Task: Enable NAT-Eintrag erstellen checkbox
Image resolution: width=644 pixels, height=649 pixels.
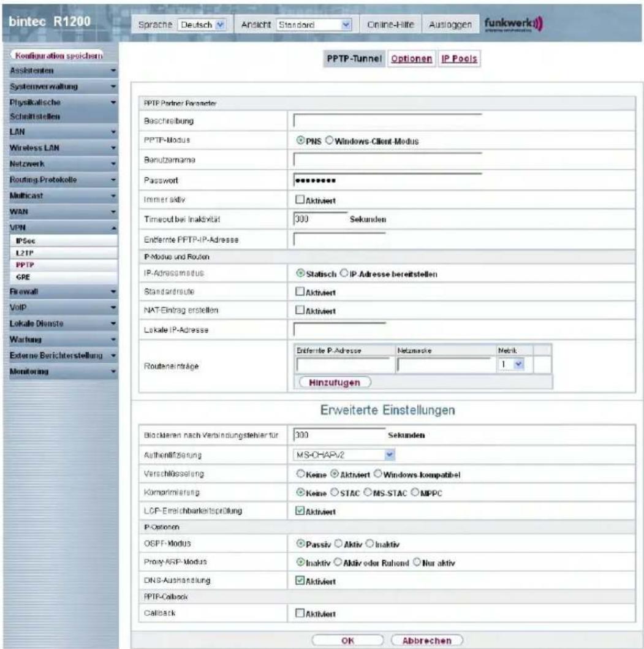Action: pos(300,310)
